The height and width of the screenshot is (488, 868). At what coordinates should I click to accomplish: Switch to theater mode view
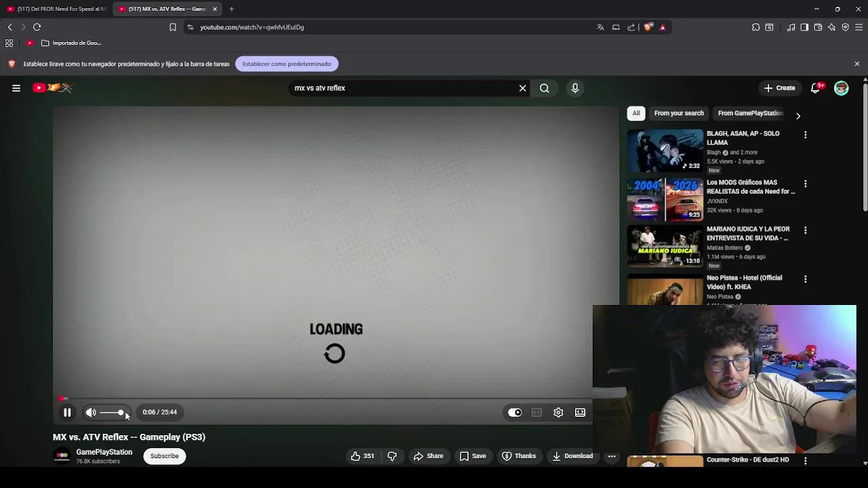click(x=580, y=412)
